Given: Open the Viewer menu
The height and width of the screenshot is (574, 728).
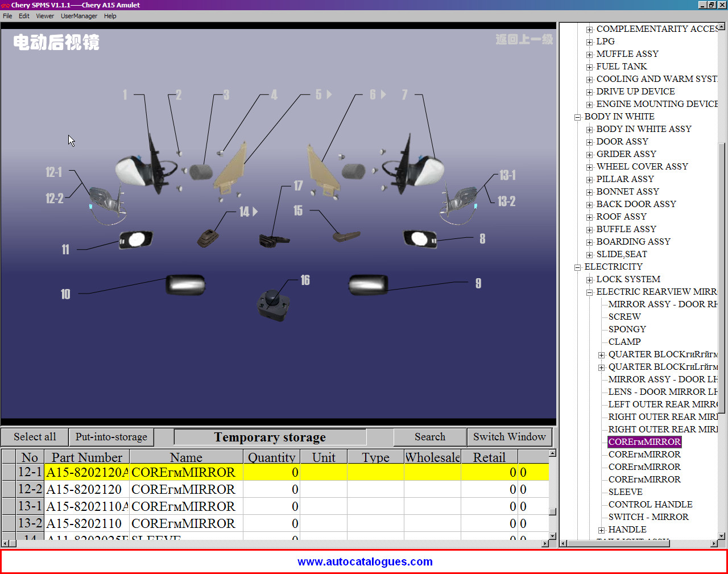Looking at the screenshot, I should click(x=45, y=16).
